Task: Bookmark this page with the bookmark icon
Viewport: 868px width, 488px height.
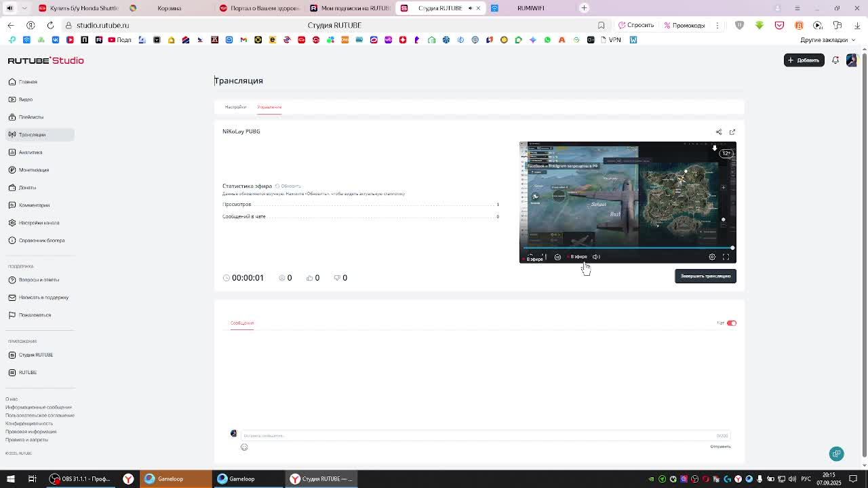Action: click(x=601, y=25)
